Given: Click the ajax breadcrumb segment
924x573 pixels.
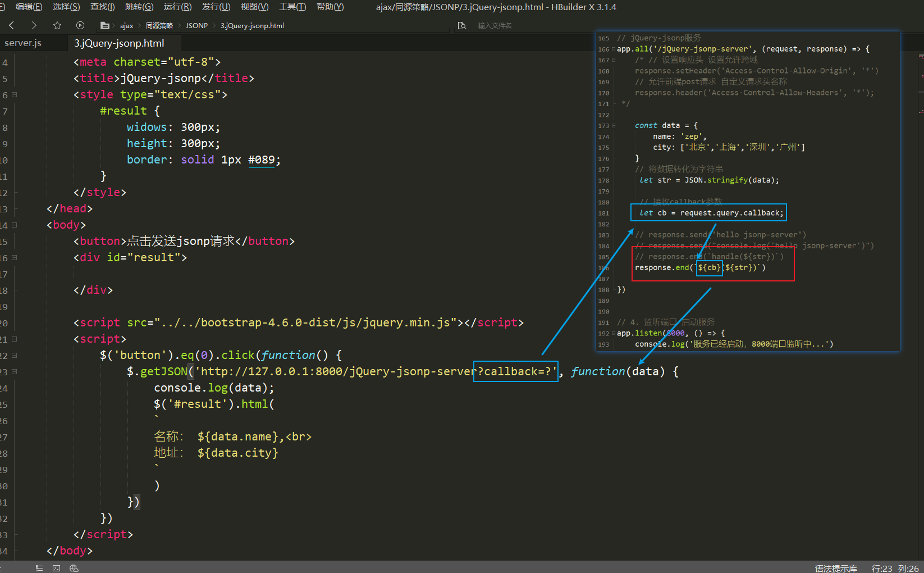Looking at the screenshot, I should point(126,26).
